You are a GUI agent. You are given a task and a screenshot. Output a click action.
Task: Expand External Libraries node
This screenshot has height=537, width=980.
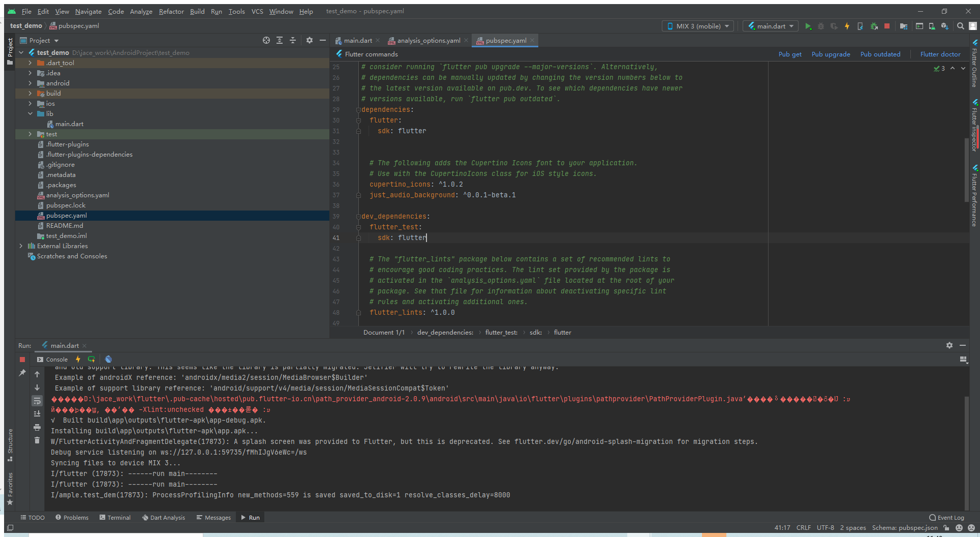click(21, 246)
